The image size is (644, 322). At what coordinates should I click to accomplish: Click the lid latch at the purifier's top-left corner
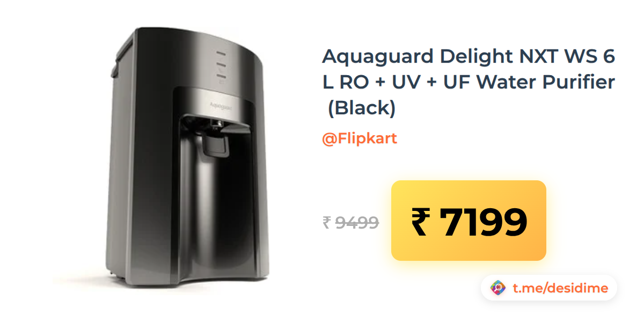pos(114,67)
